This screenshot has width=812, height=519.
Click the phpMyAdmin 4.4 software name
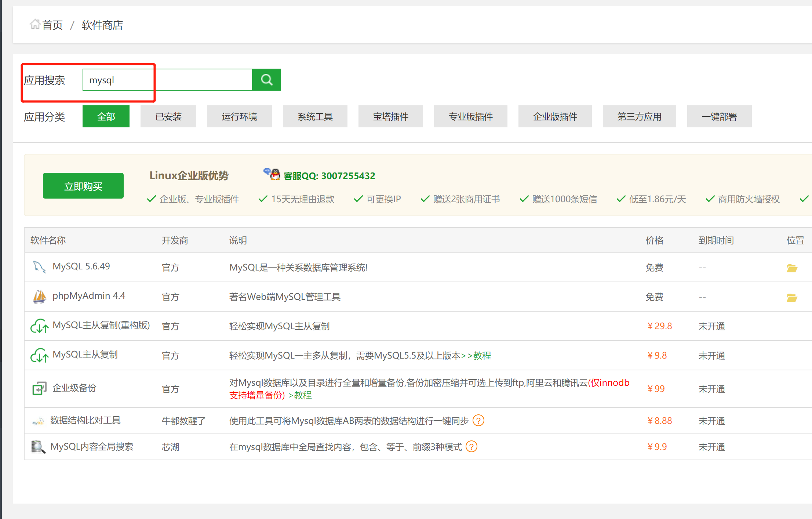[89, 295]
